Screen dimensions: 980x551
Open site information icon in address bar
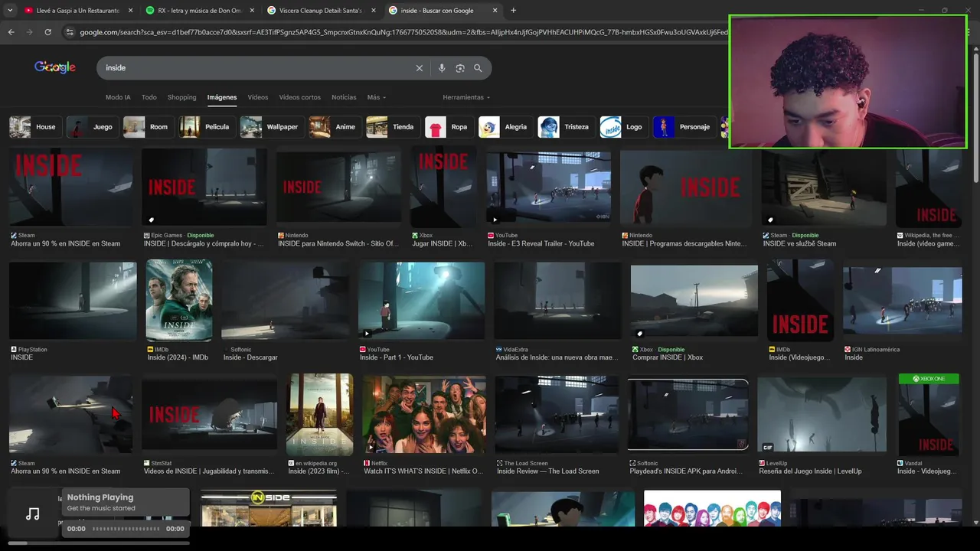click(x=70, y=32)
